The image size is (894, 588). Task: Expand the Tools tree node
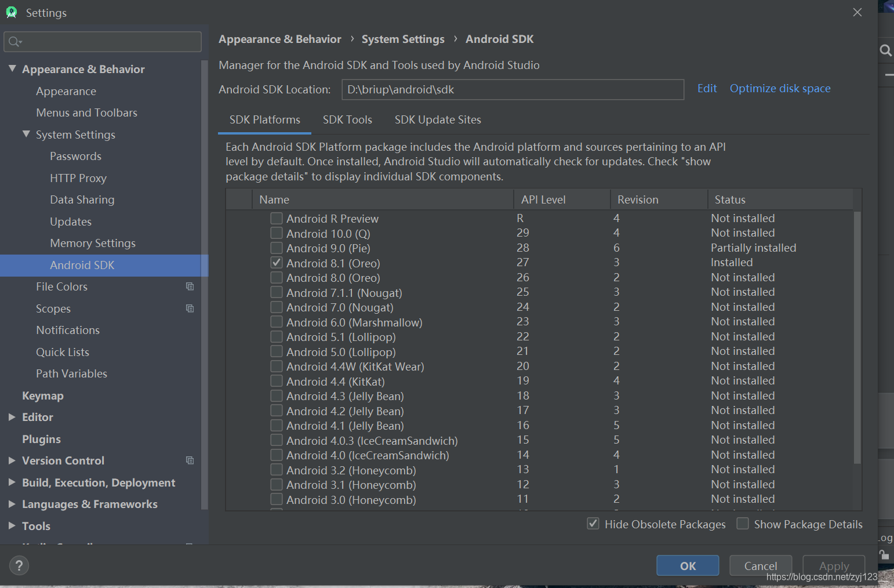tap(12, 525)
